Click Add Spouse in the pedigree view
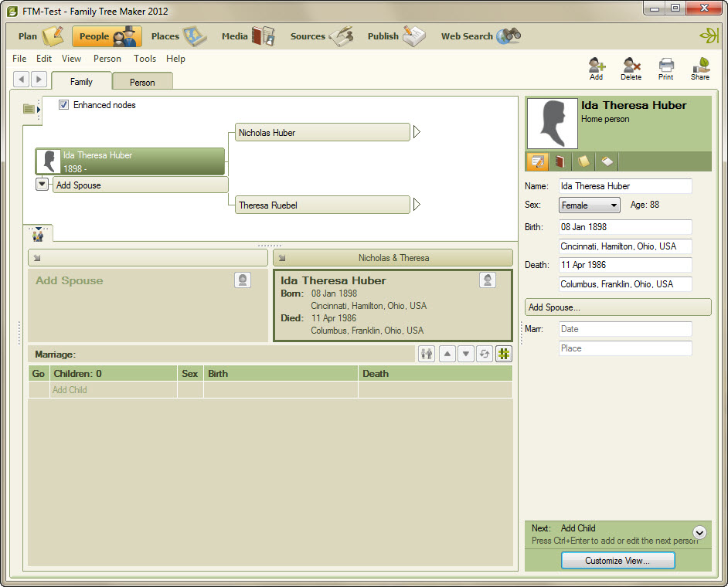Screen dimensions: 728x587 coord(140,185)
